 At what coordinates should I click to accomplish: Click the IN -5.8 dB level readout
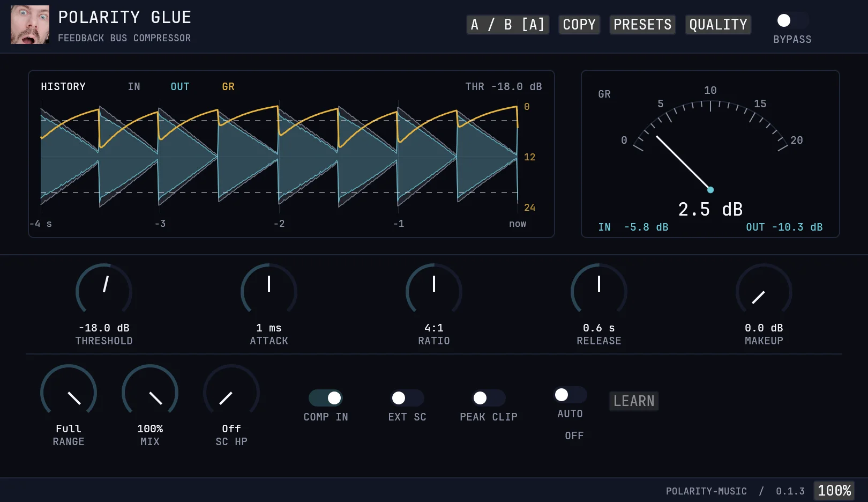point(633,227)
